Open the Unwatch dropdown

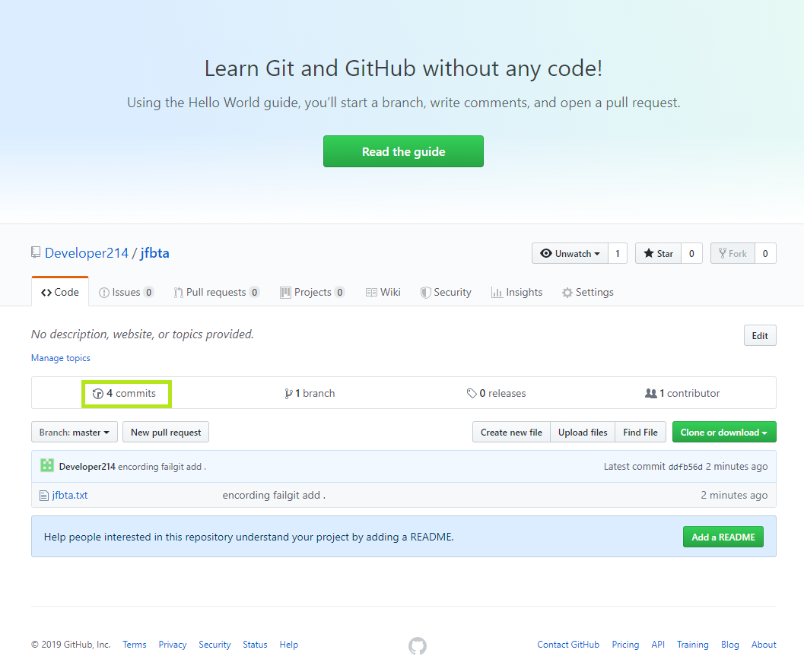[x=570, y=253]
